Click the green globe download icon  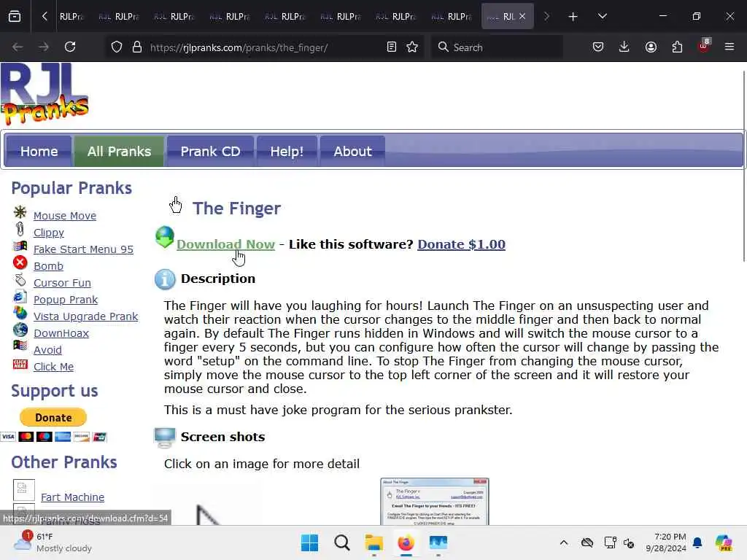pos(165,237)
